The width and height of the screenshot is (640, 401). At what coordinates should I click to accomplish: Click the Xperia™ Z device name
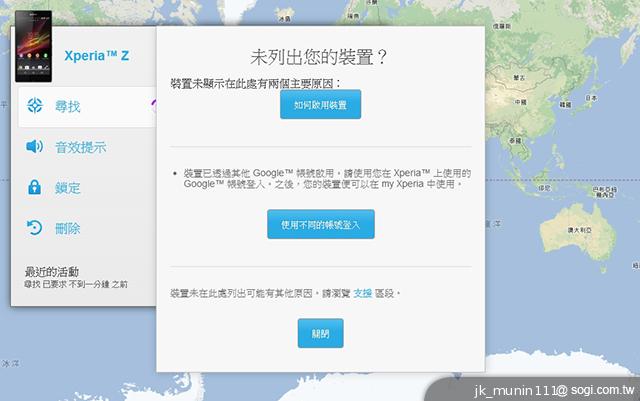[x=96, y=56]
